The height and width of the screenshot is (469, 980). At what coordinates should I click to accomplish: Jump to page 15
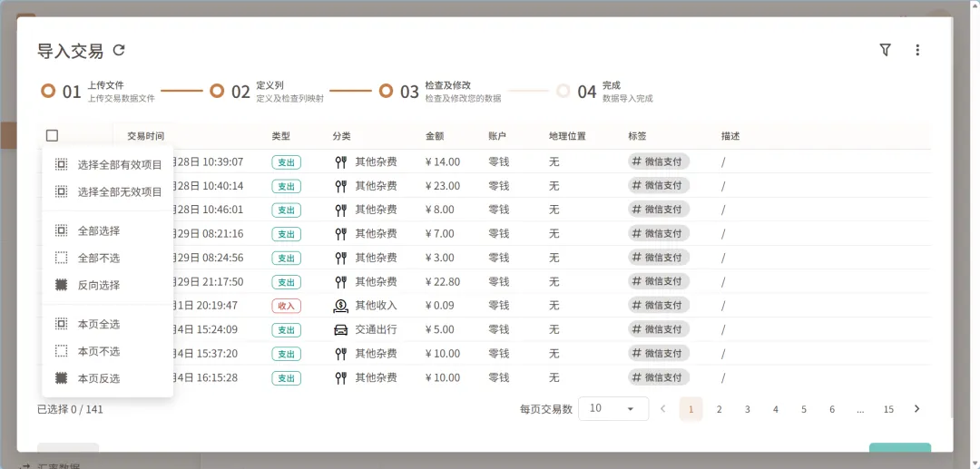click(x=888, y=409)
